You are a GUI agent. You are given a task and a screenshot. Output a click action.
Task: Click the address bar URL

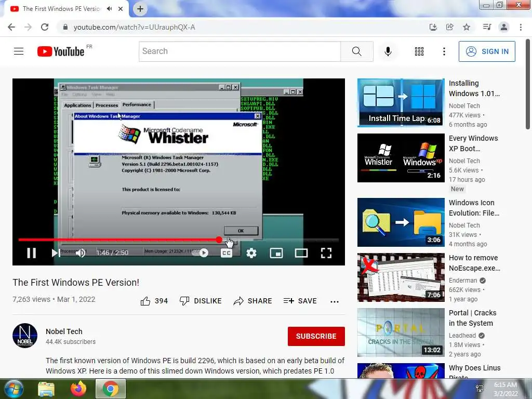pyautogui.click(x=135, y=27)
